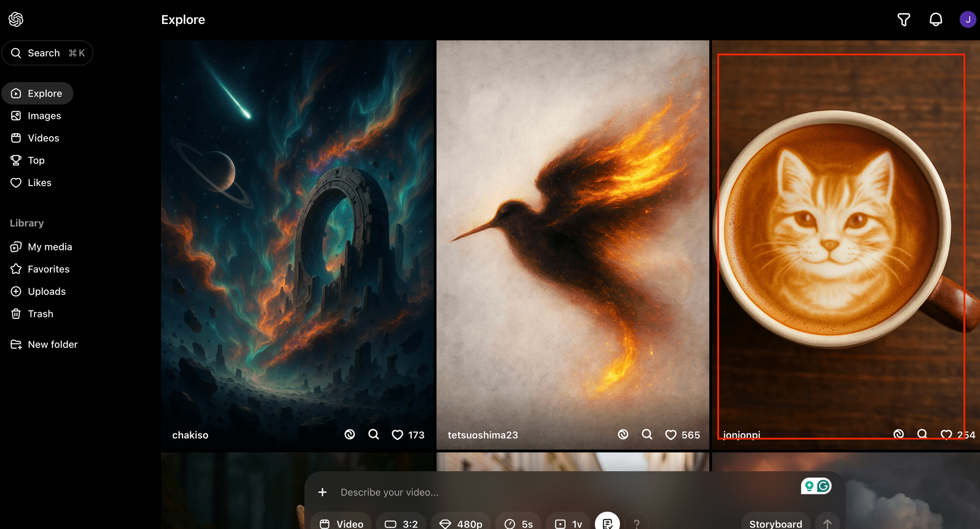The width and height of the screenshot is (980, 529).
Task: Remix chakiso's post with swirl icon
Action: (349, 434)
